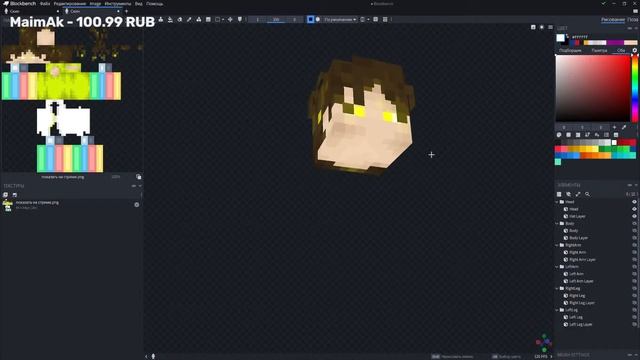
Task: Add current color to palette with plus
Action: click(614, 127)
